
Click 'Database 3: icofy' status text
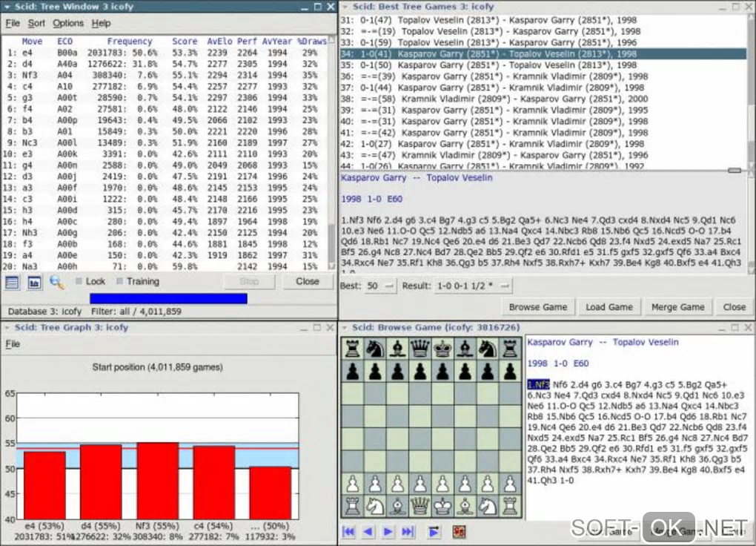44,312
